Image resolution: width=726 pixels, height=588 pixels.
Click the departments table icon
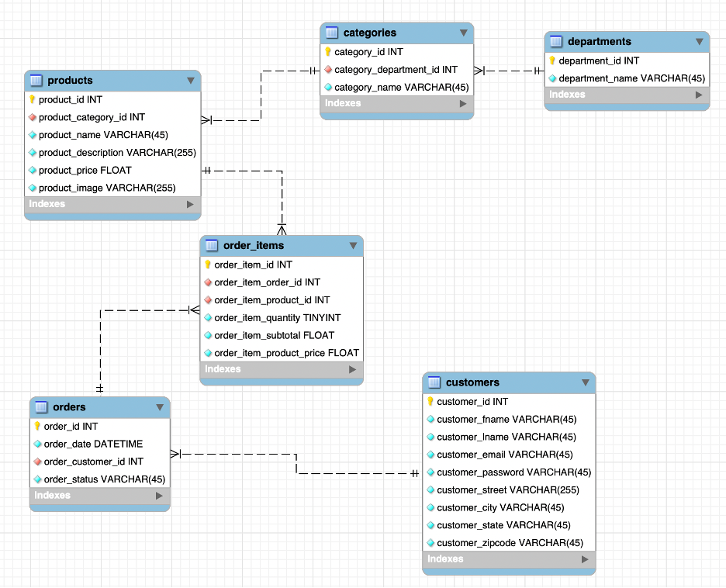[x=556, y=42]
